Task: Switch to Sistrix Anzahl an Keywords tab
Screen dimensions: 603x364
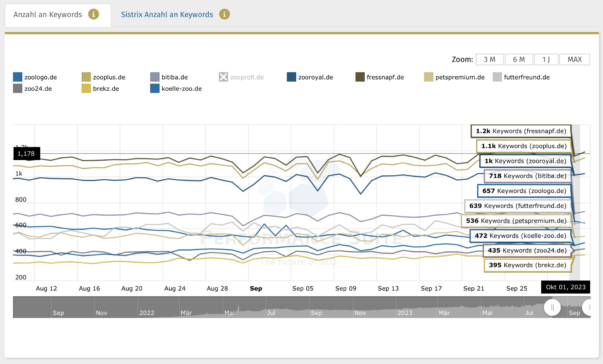Action: [167, 14]
